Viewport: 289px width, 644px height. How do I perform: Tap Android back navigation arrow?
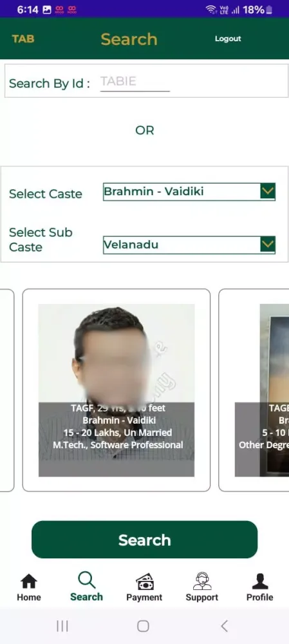[x=224, y=626]
